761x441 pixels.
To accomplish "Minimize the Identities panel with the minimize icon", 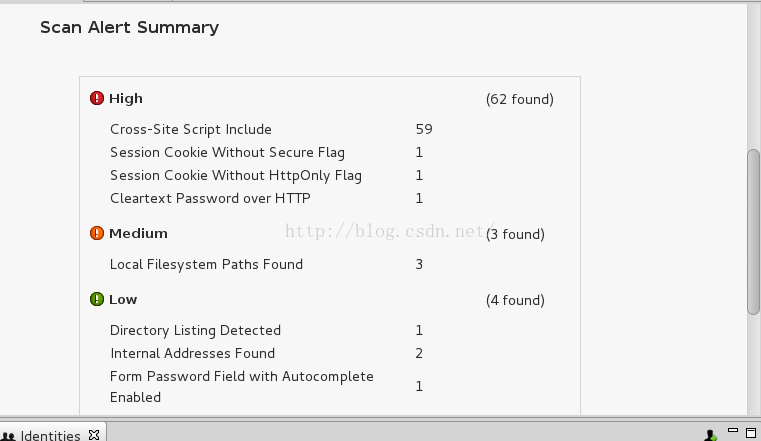I will click(x=733, y=430).
